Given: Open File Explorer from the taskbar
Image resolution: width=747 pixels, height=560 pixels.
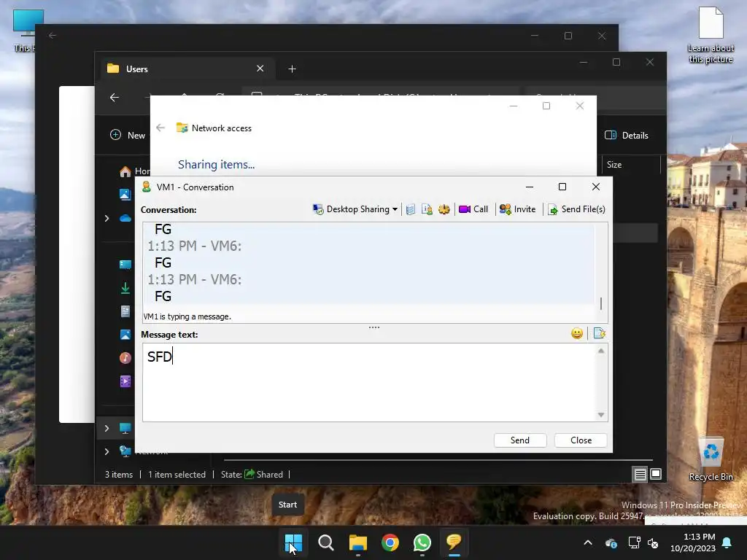Looking at the screenshot, I should tap(357, 542).
